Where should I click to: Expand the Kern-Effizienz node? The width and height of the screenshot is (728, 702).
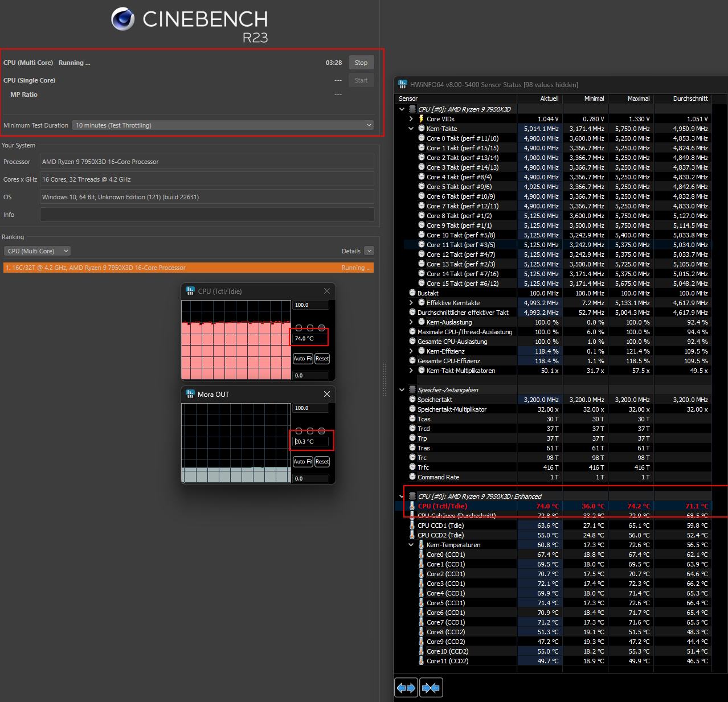point(411,351)
